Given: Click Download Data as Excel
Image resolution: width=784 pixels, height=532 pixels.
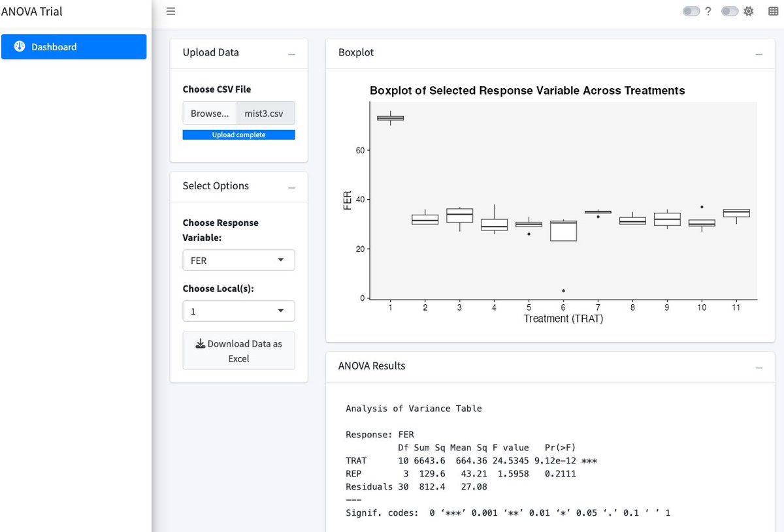Looking at the screenshot, I should pyautogui.click(x=238, y=351).
